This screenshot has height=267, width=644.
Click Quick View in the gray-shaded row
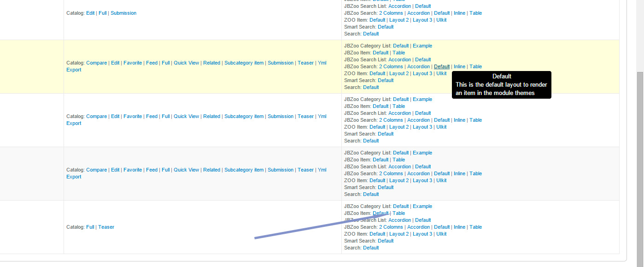point(187,170)
